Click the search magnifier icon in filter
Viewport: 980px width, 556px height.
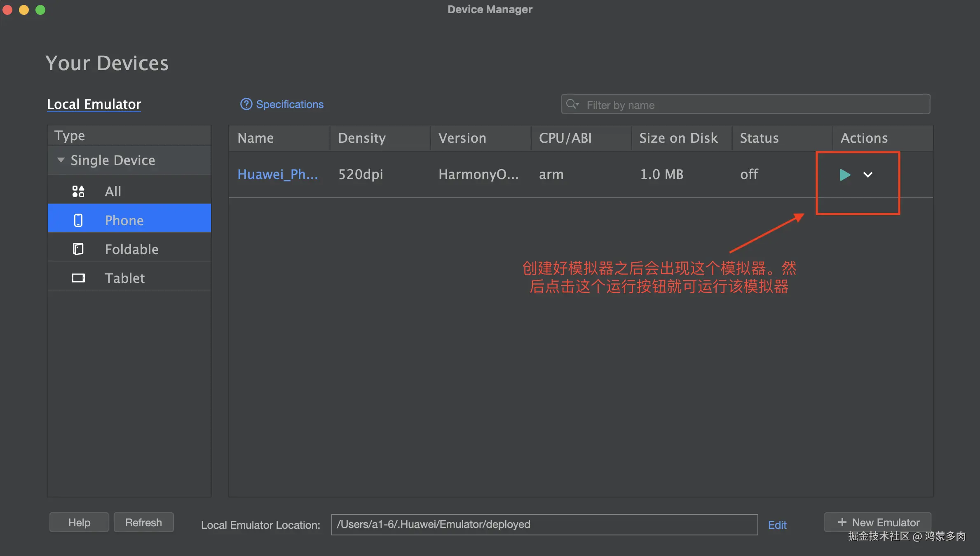(x=572, y=104)
